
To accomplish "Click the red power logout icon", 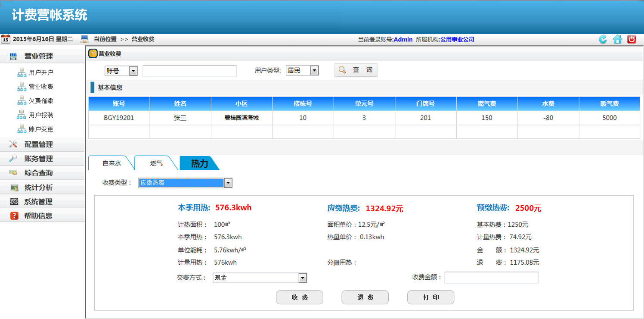I will pyautogui.click(x=632, y=39).
